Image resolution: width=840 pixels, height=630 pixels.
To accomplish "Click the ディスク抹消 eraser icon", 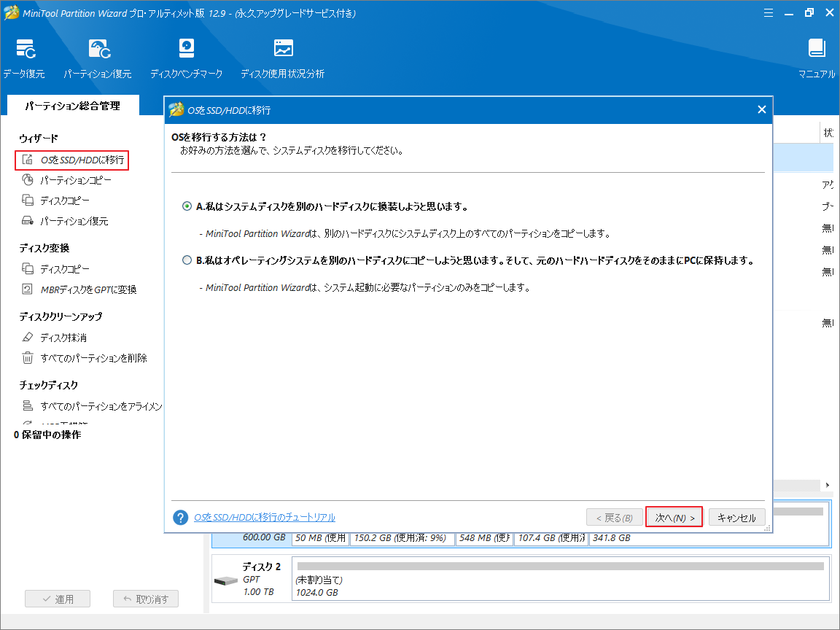I will pyautogui.click(x=27, y=337).
